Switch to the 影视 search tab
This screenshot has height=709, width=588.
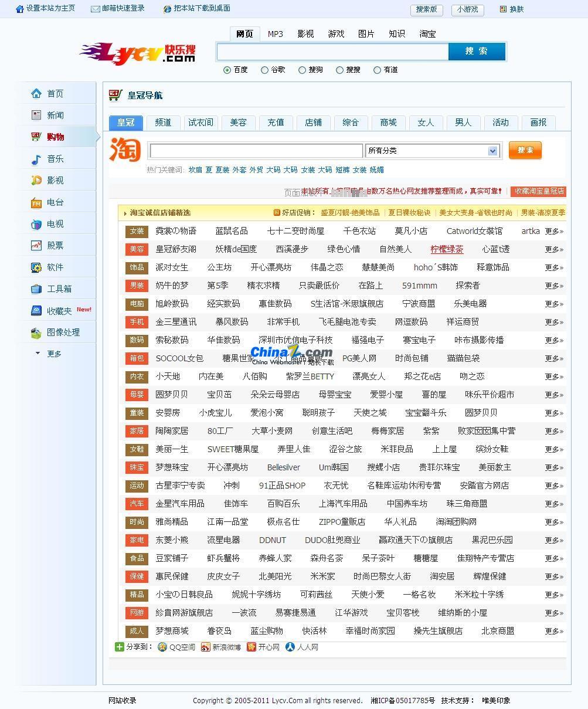305,34
